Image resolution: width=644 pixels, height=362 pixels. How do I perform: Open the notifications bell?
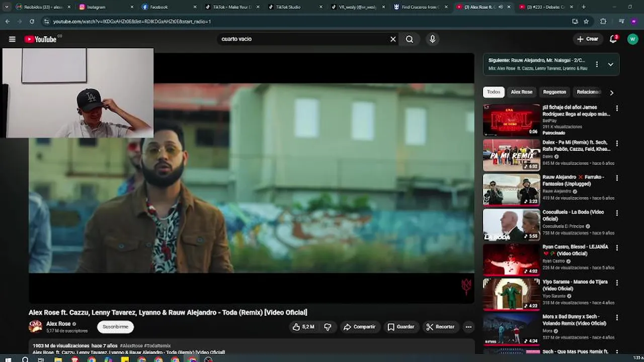tap(613, 39)
